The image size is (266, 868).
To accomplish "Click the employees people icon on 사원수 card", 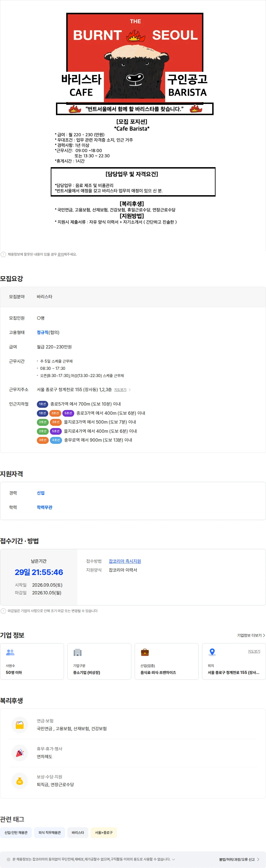I will click(11, 652).
